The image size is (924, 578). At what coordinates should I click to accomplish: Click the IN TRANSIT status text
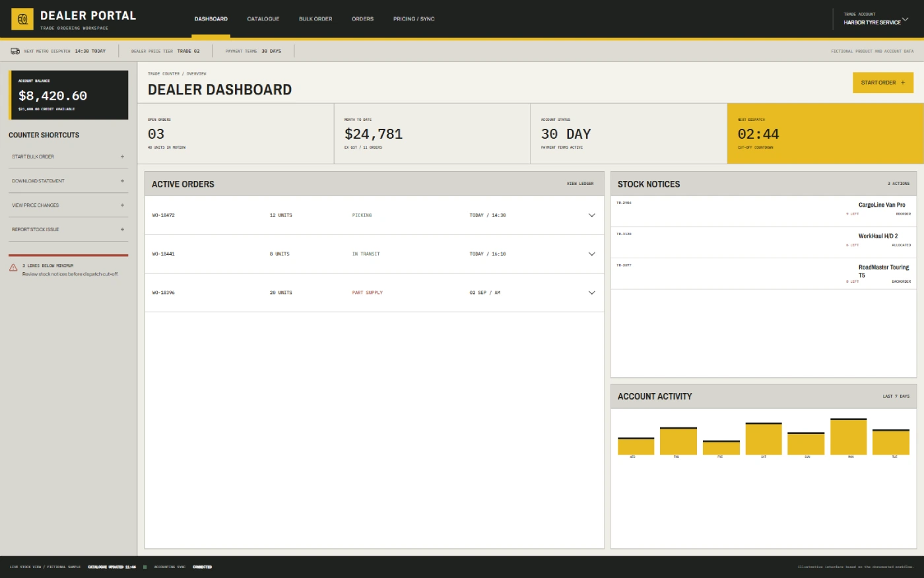coord(366,254)
